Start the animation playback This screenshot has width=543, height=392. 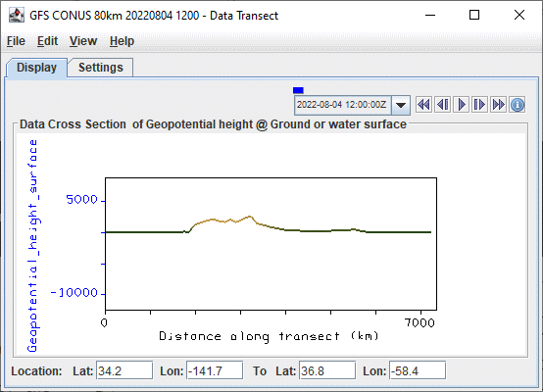click(x=462, y=105)
